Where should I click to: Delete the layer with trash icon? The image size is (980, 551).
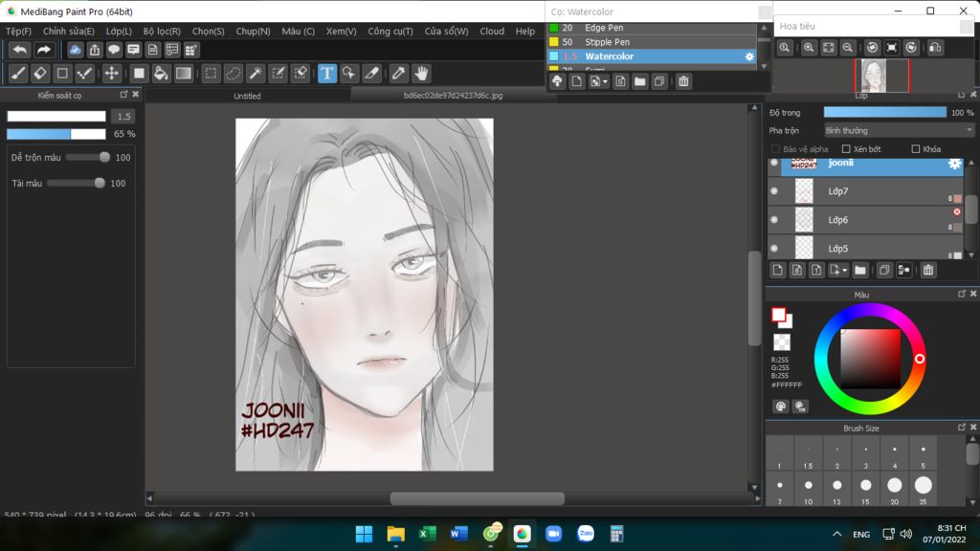pos(928,270)
